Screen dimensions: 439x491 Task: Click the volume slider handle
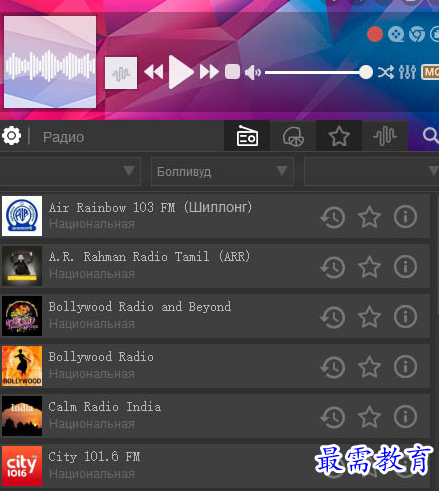tap(366, 72)
